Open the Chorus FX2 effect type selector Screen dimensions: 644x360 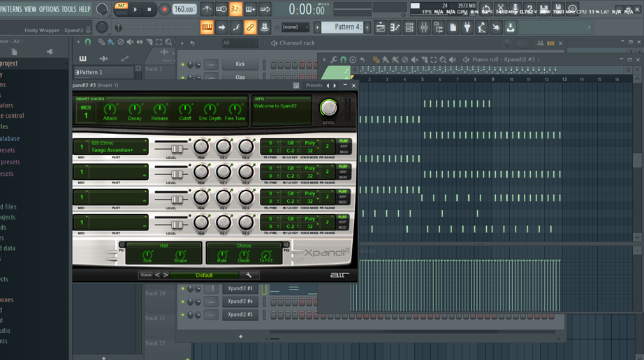(244, 246)
